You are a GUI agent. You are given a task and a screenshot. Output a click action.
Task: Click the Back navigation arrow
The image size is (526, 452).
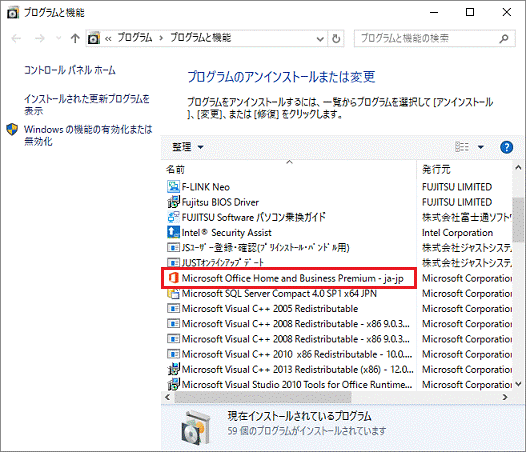[16, 39]
